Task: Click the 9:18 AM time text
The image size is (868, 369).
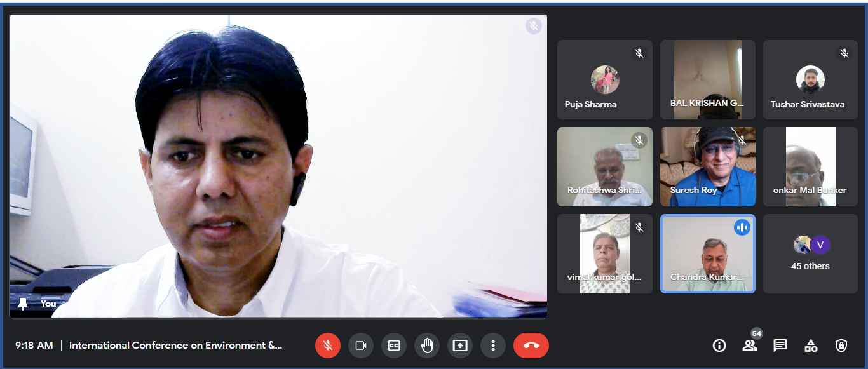Action: pyautogui.click(x=34, y=346)
